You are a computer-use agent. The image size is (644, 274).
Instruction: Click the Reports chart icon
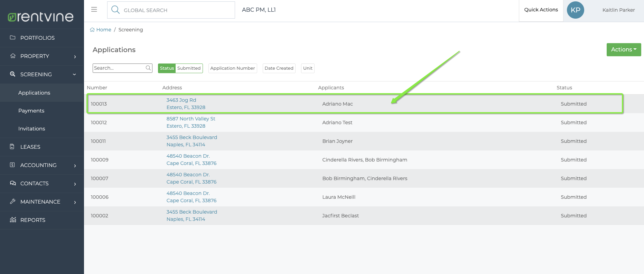[13, 220]
